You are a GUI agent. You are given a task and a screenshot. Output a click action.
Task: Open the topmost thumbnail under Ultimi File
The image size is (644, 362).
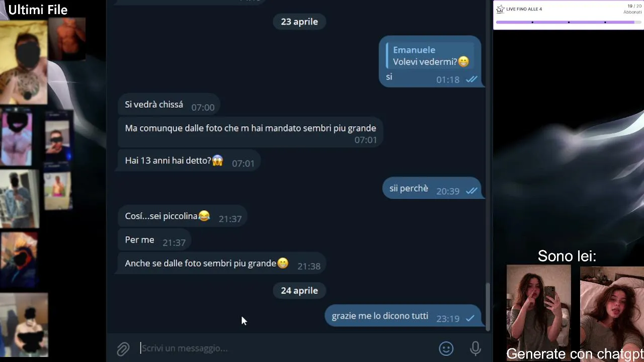[24, 61]
